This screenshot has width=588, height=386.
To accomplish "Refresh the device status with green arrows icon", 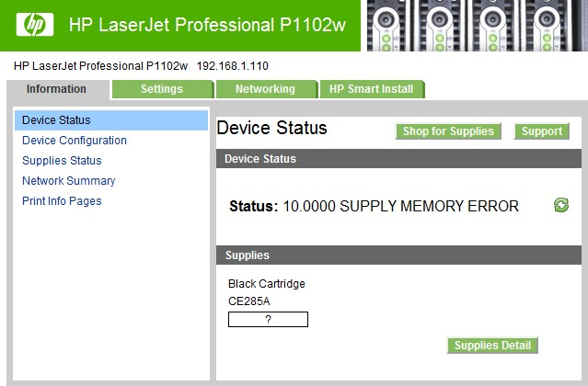I will pos(561,205).
